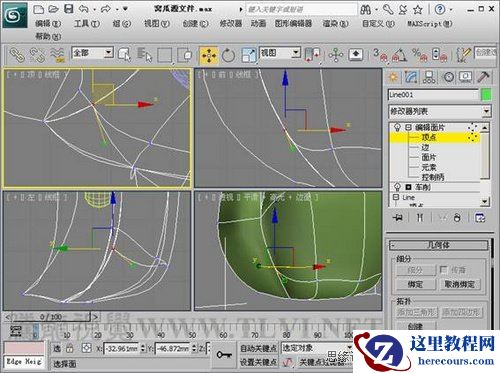Select the 控制柄 sub-object level

point(433,177)
